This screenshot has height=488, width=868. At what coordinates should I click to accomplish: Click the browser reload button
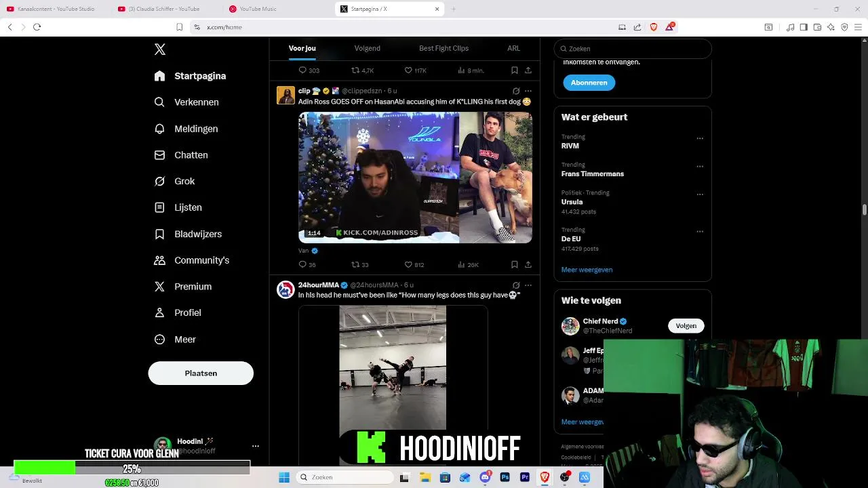pos(37,27)
